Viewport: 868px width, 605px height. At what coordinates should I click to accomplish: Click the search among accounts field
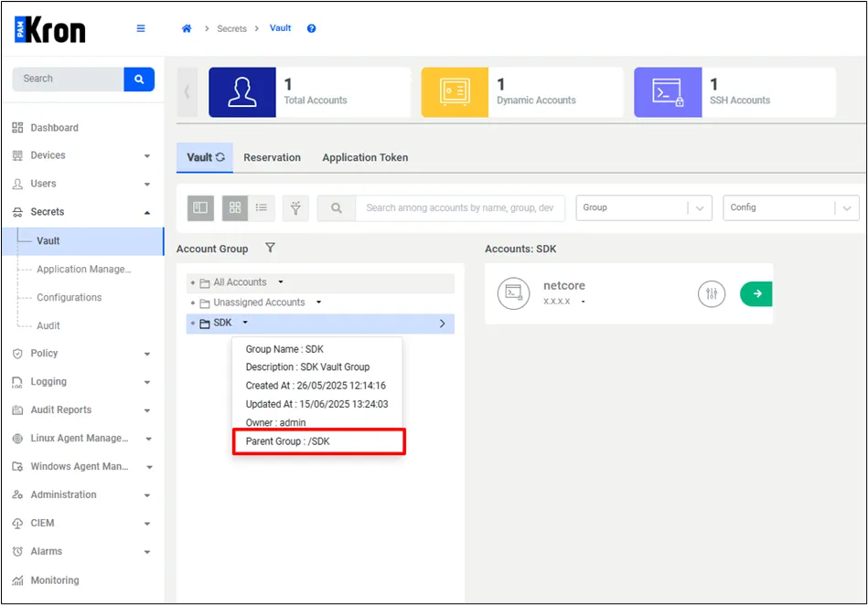tap(459, 208)
